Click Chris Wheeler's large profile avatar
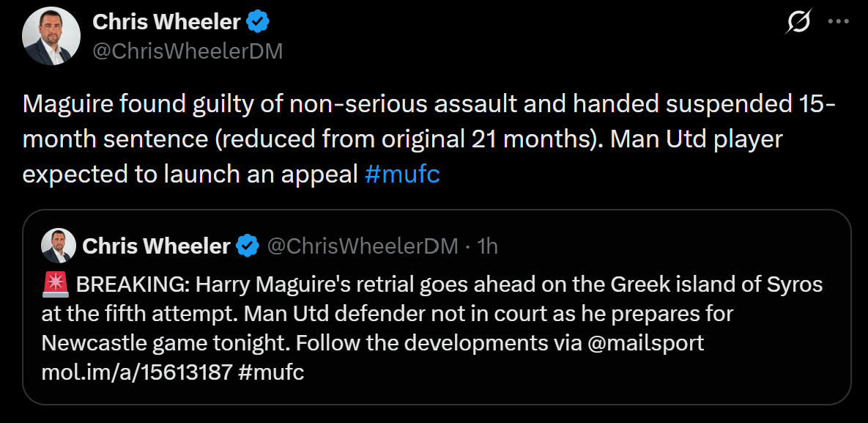This screenshot has width=868, height=423. [51, 36]
